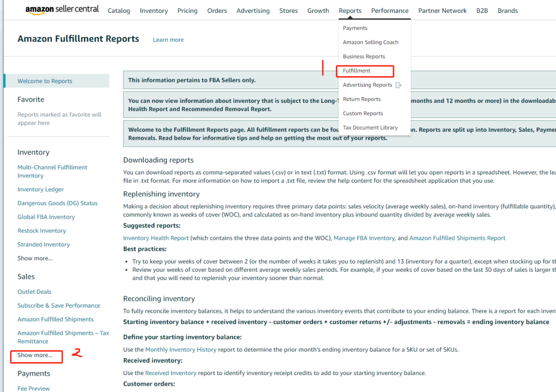Click the Learn more link
This screenshot has width=556, height=392.
pos(168,40)
